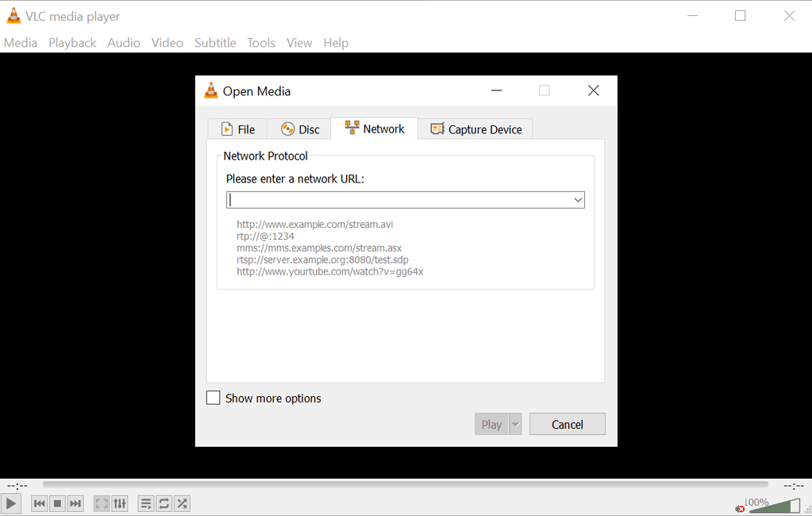
Task: Skip to the next media item
Action: tap(75, 503)
